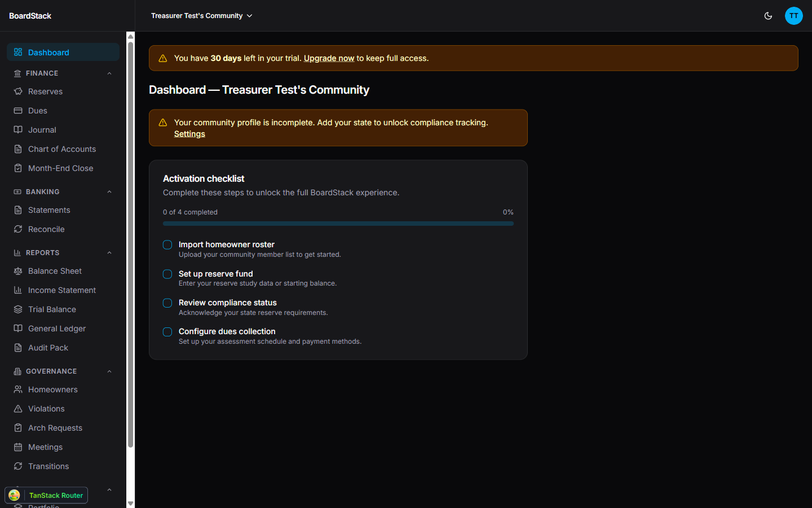Click the sidebar scroll down arrow
812x508 pixels.
pos(130,503)
